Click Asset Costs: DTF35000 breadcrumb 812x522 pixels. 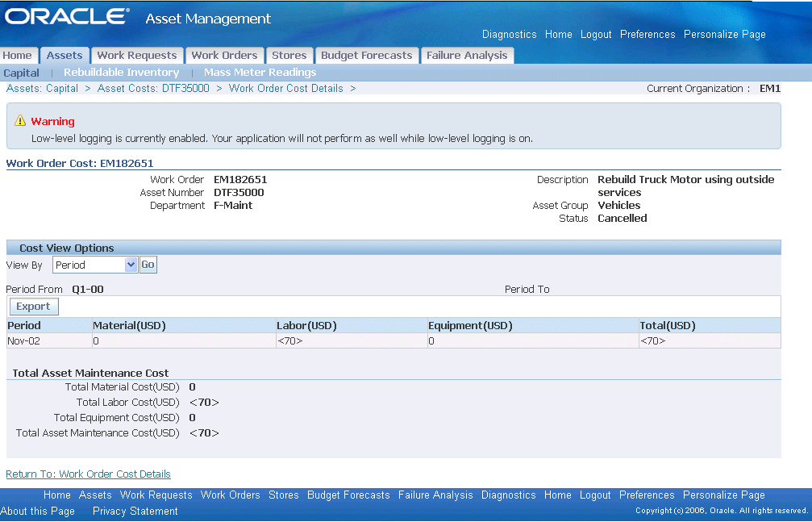click(x=153, y=89)
